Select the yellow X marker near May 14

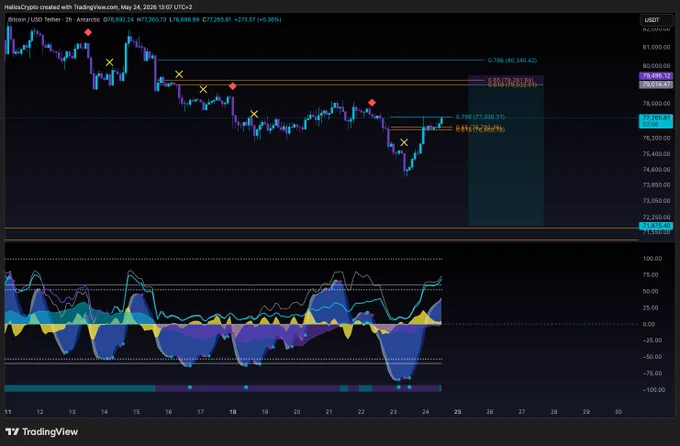(109, 62)
